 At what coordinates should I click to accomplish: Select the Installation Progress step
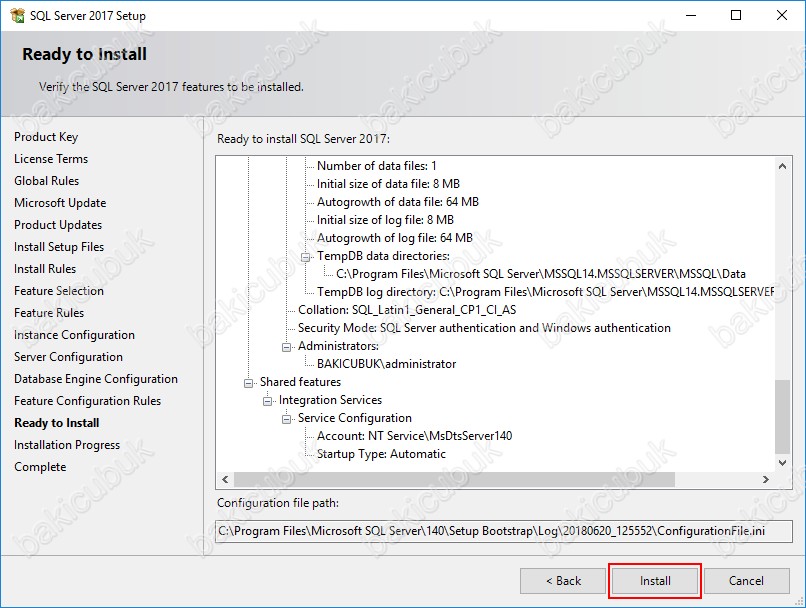tap(67, 445)
